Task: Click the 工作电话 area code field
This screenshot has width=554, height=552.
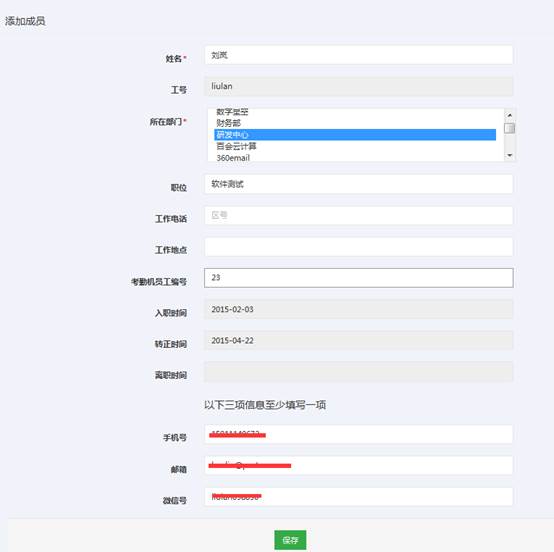Action: click(x=358, y=215)
